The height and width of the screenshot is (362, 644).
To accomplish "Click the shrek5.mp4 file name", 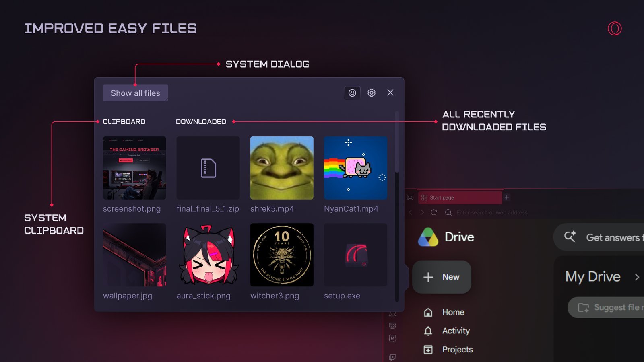I will coord(272,209).
